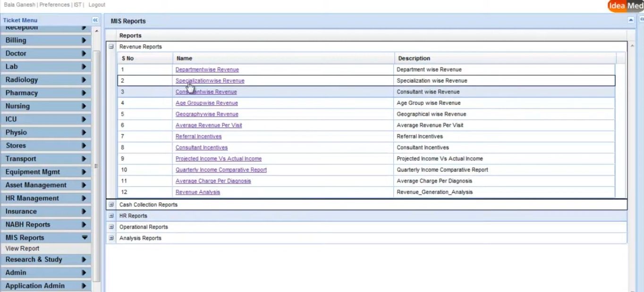Open Average Revenue Per Visit link

click(x=209, y=125)
